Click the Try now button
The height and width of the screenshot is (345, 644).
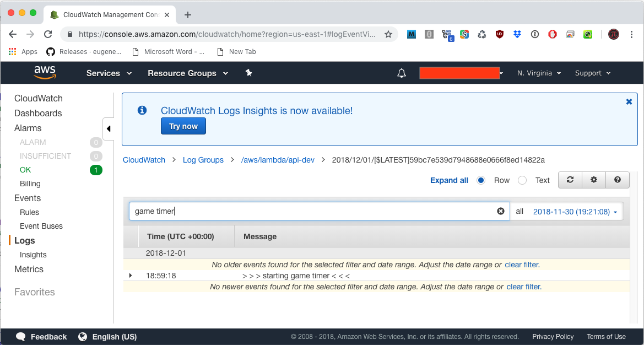point(183,126)
